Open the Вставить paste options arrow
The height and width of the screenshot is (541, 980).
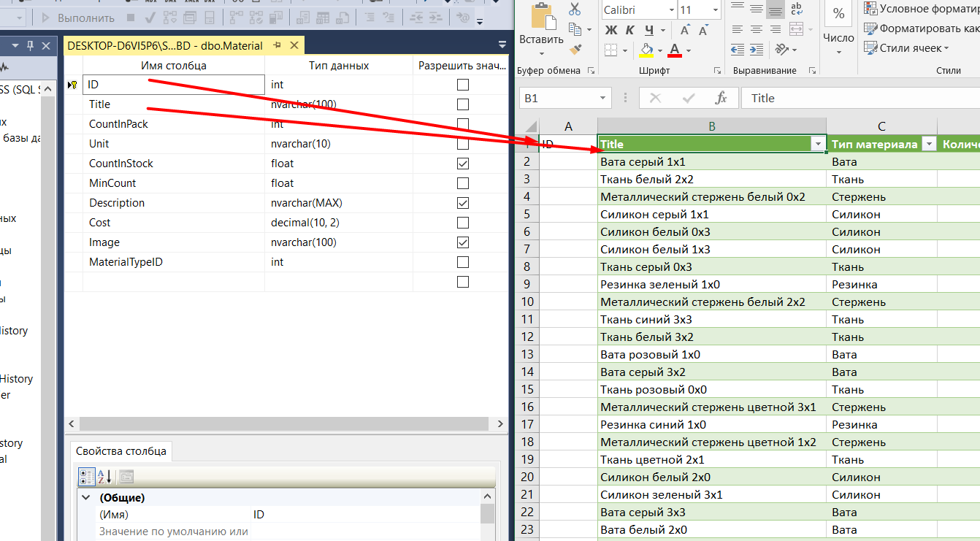pos(541,53)
